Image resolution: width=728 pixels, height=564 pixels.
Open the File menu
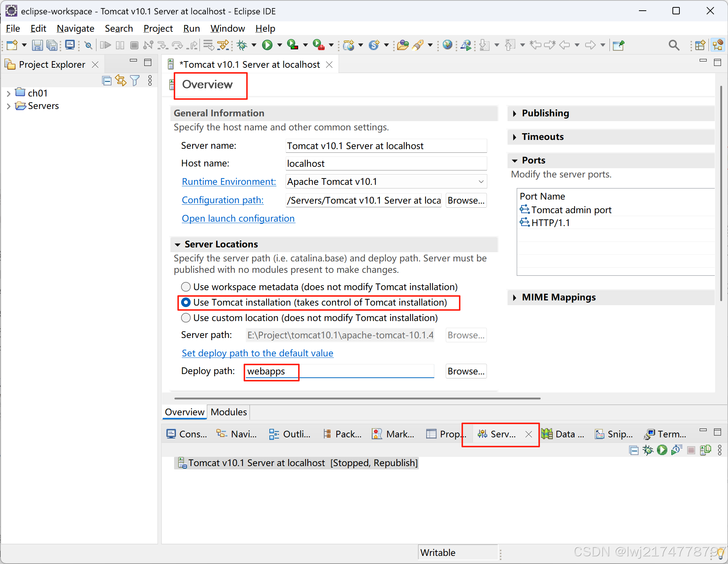click(x=13, y=28)
